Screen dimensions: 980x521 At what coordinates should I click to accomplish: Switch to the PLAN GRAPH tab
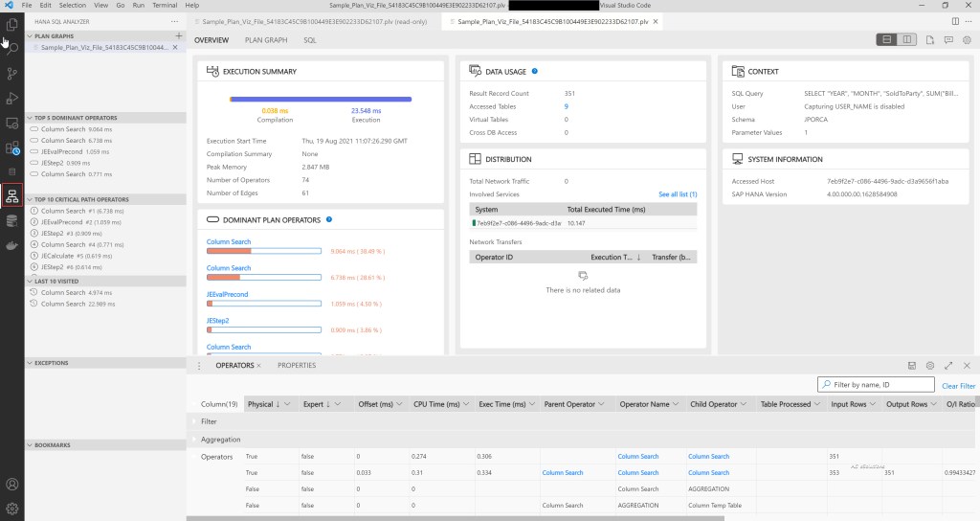tap(265, 40)
